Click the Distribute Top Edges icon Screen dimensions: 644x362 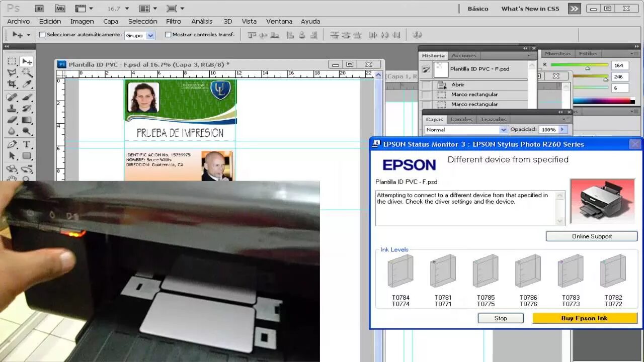coord(335,35)
